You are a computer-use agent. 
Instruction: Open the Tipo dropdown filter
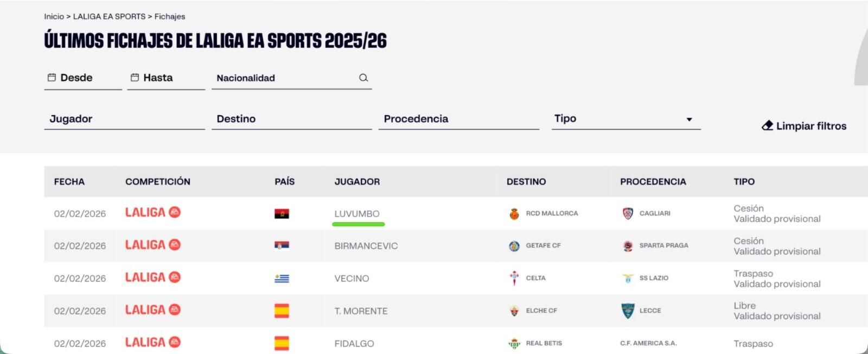(626, 119)
